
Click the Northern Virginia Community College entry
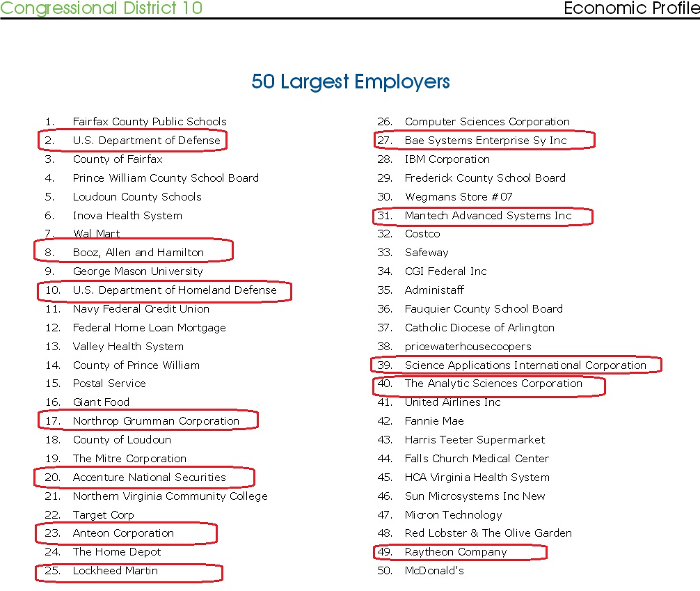point(170,496)
